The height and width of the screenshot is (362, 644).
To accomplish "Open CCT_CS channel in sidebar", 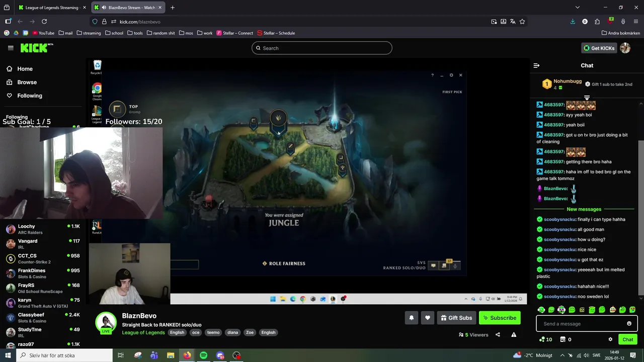I will pyautogui.click(x=43, y=258).
